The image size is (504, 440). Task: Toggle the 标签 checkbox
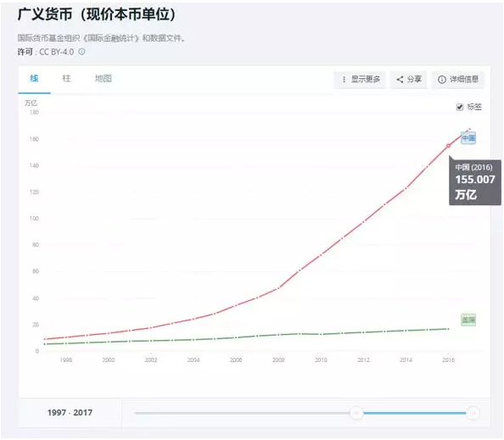click(460, 107)
